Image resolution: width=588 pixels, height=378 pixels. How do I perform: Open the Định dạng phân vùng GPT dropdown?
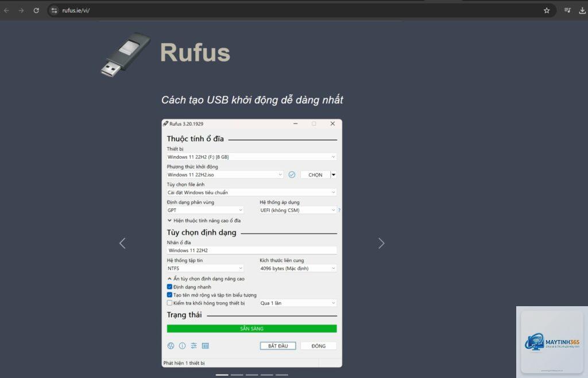pyautogui.click(x=205, y=210)
